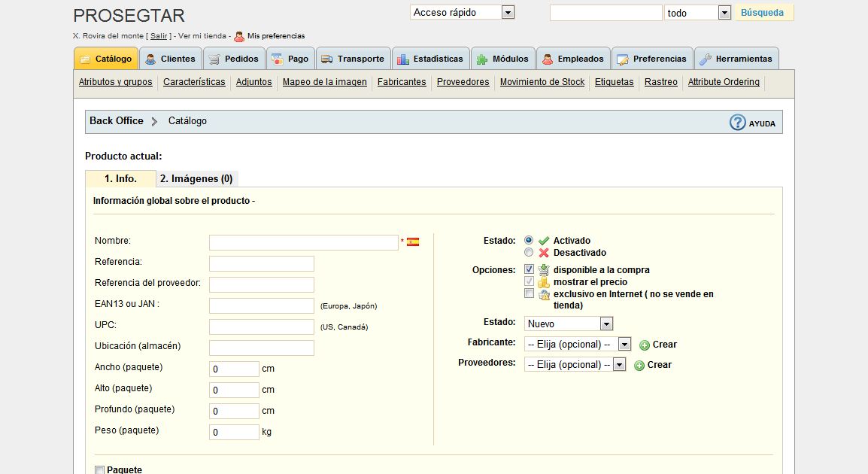Click the green check Activado icon
This screenshot has width=868, height=474.
click(544, 241)
